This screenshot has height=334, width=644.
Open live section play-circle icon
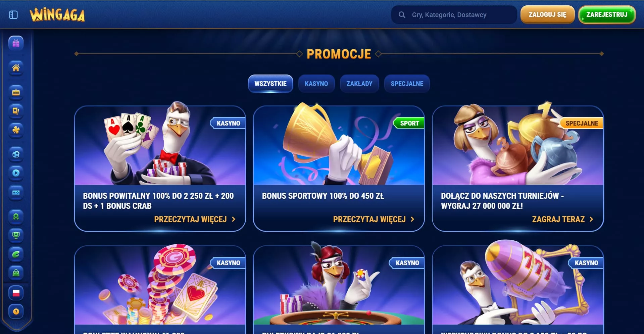pyautogui.click(x=16, y=173)
